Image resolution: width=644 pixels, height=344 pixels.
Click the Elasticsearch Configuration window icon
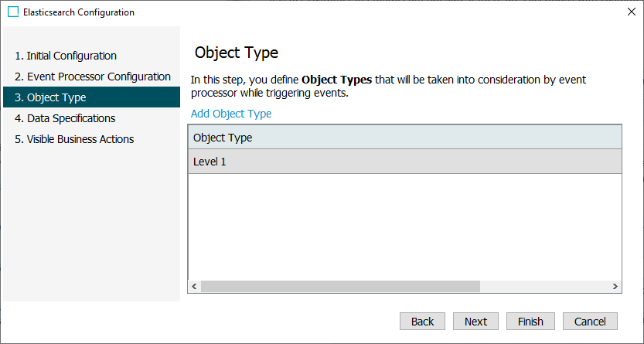[x=12, y=12]
